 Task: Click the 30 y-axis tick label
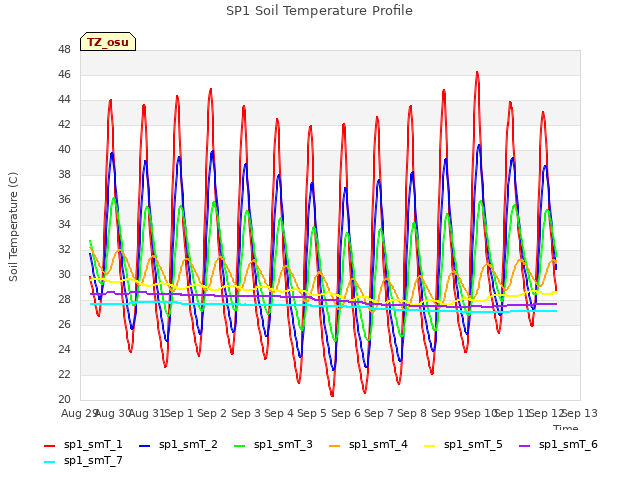click(x=64, y=274)
